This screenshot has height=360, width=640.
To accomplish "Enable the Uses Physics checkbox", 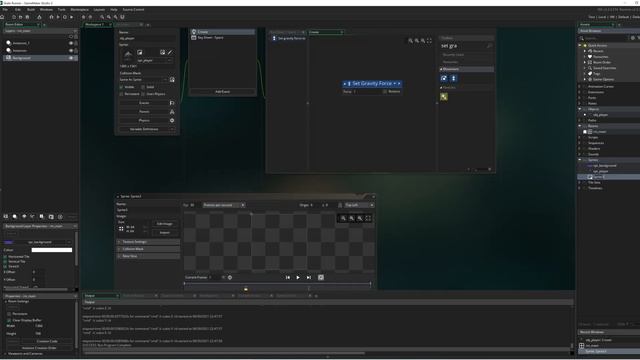I will [143, 94].
